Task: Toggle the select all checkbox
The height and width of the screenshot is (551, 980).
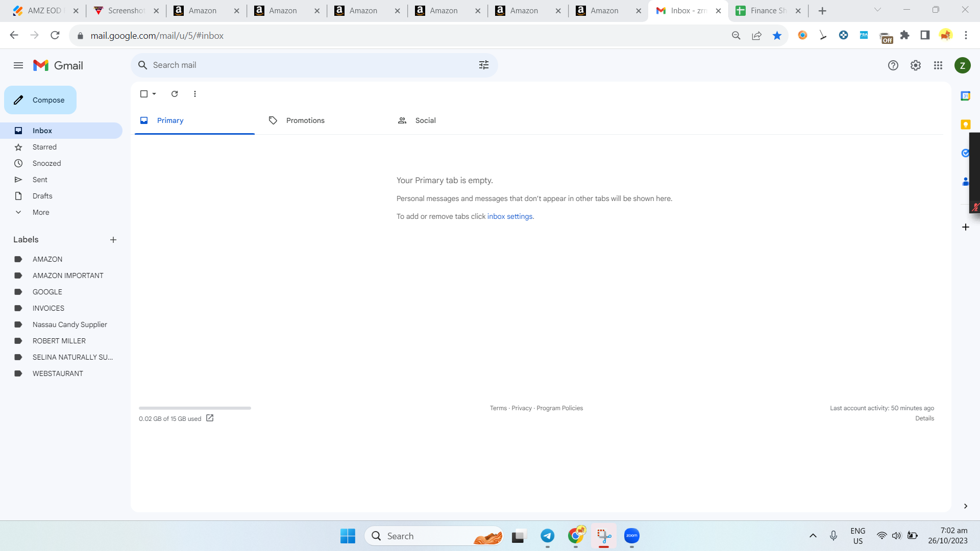Action: (x=144, y=94)
